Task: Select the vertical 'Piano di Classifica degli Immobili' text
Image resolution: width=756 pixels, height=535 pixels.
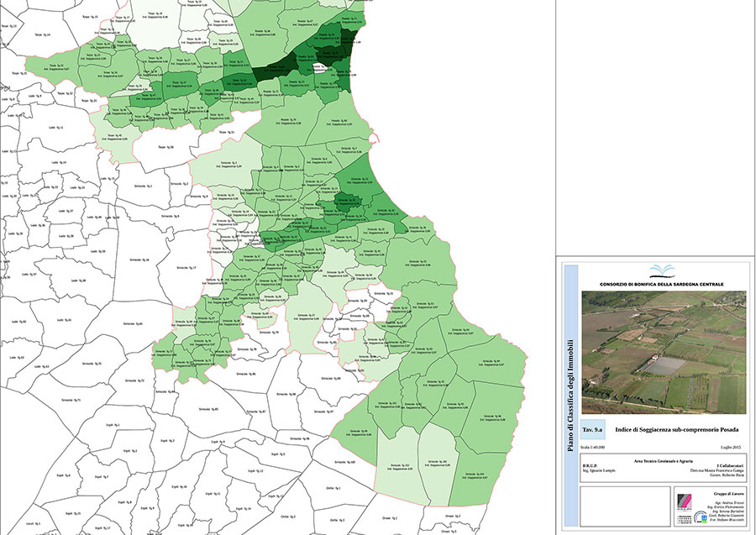Action: pyautogui.click(x=570, y=396)
